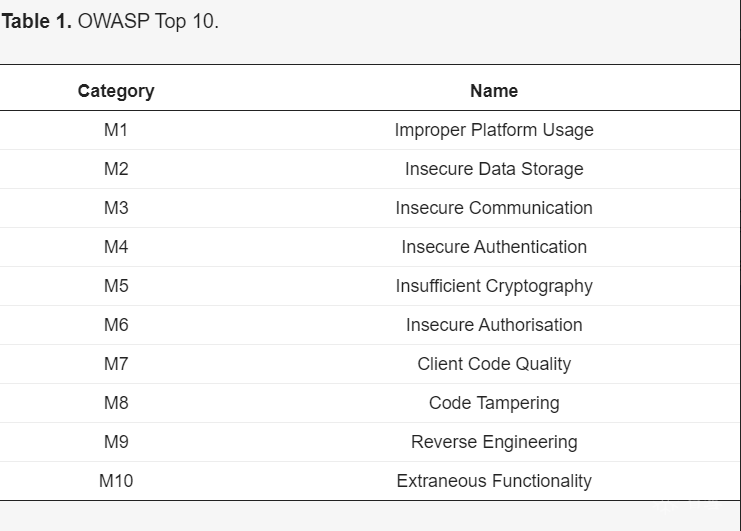Click Insecure Authentication entry
Image resolution: width=741 pixels, height=531 pixels.
point(494,247)
